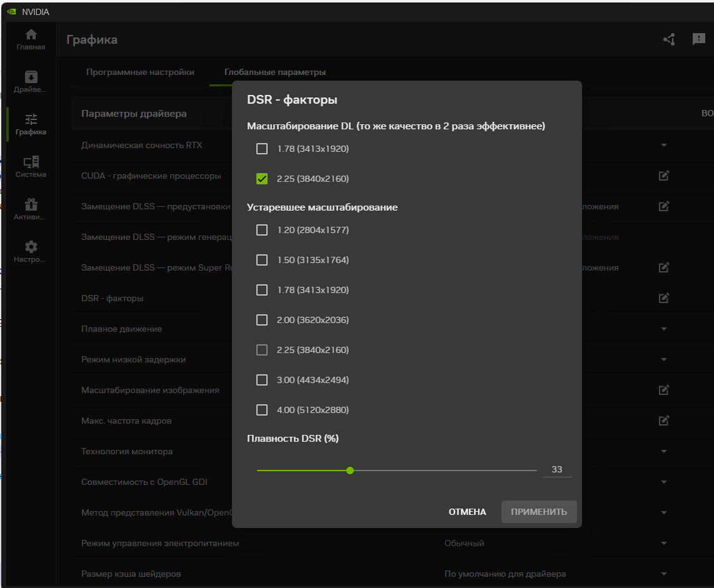Viewport: 714px width, 588px height.
Task: Uncheck DL scaling 2.25 (3840x2160) checkbox
Action: point(262,179)
